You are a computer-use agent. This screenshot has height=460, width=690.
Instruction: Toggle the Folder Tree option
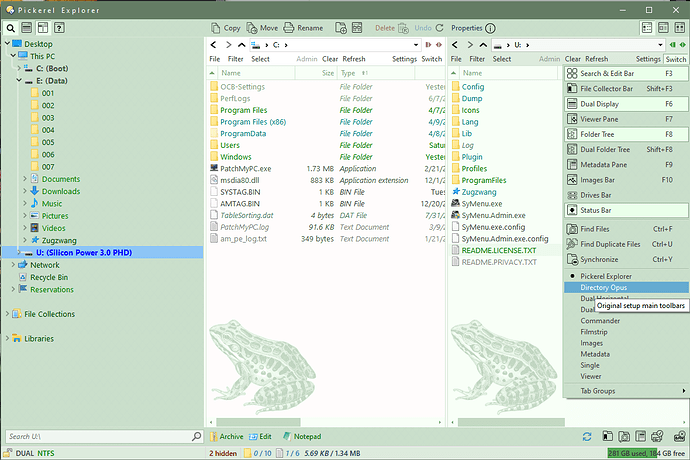(x=626, y=134)
